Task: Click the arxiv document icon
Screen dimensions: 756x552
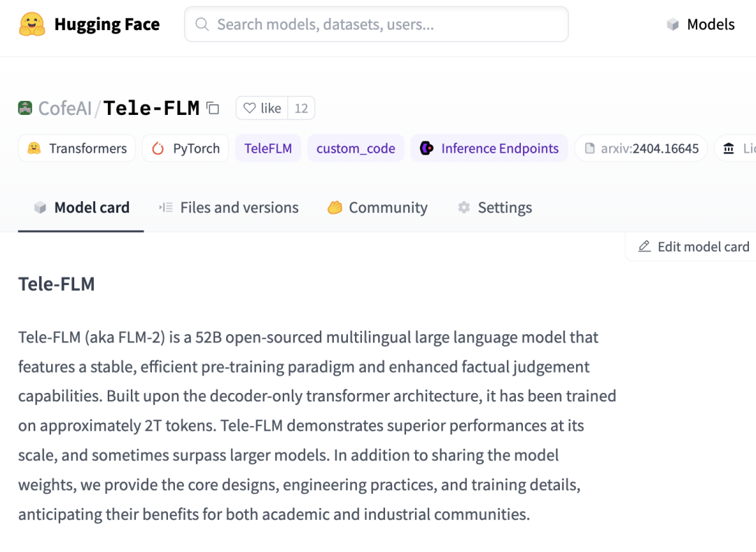Action: pyautogui.click(x=590, y=148)
